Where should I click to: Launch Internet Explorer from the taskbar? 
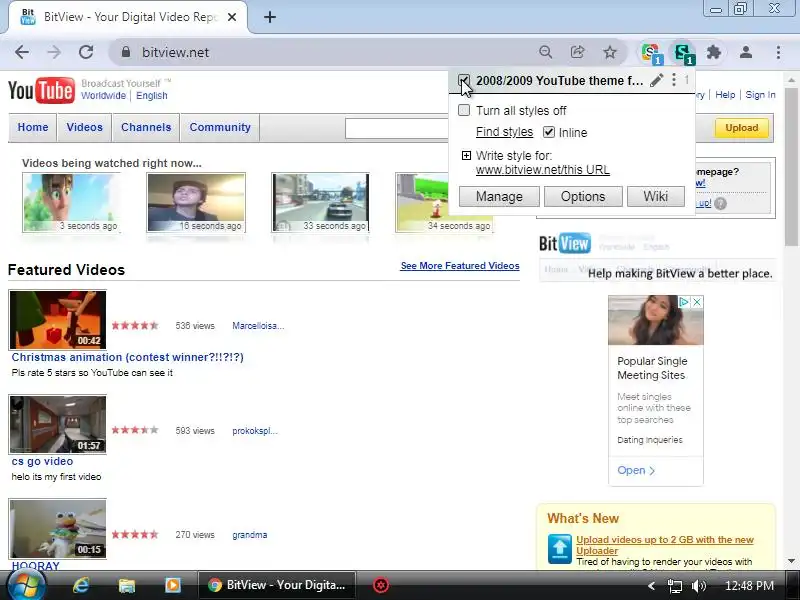click(81, 585)
